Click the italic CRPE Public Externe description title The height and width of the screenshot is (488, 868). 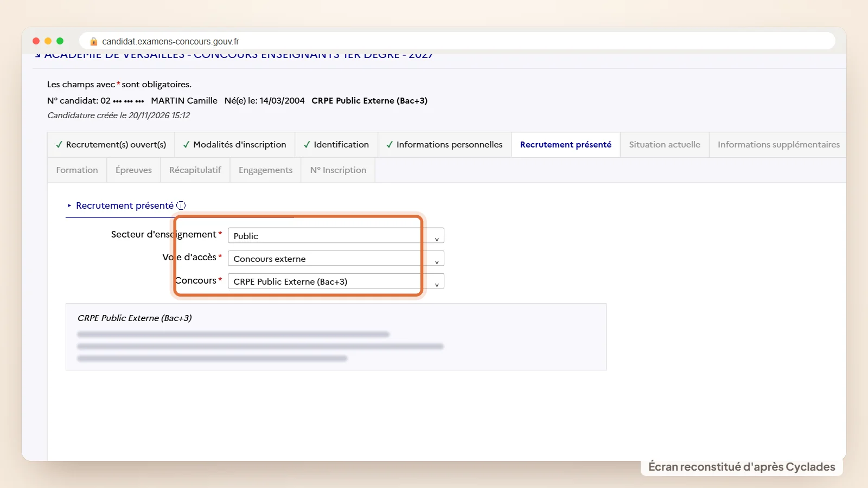point(135,318)
